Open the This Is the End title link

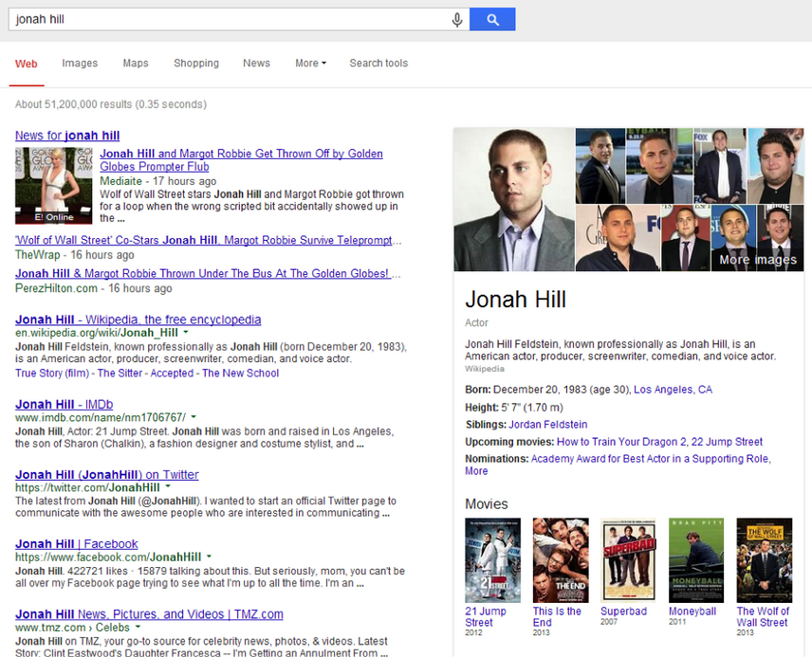[x=557, y=616]
